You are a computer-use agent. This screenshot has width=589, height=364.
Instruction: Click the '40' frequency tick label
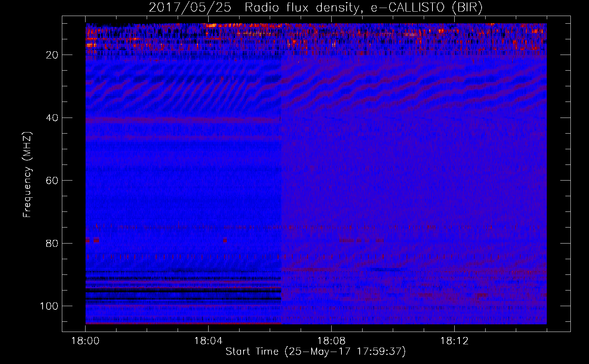pos(52,118)
